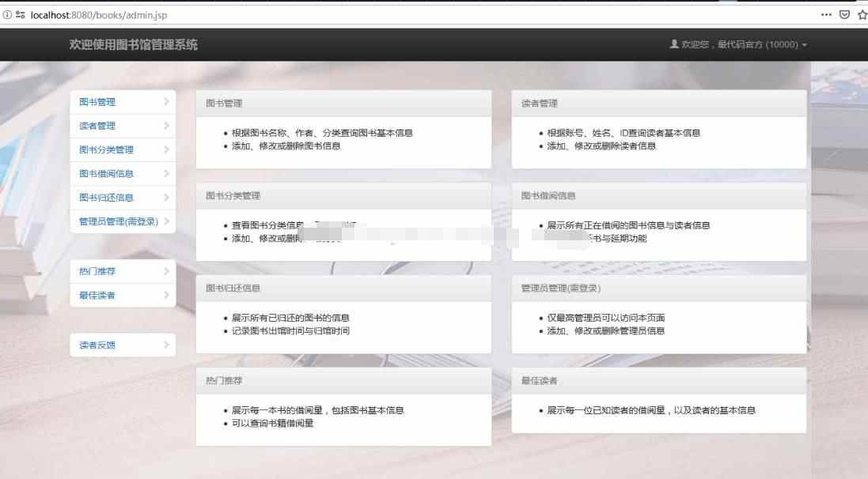The height and width of the screenshot is (479, 868).
Task: Open 图书归还信息 in the sidebar
Action: (123, 198)
